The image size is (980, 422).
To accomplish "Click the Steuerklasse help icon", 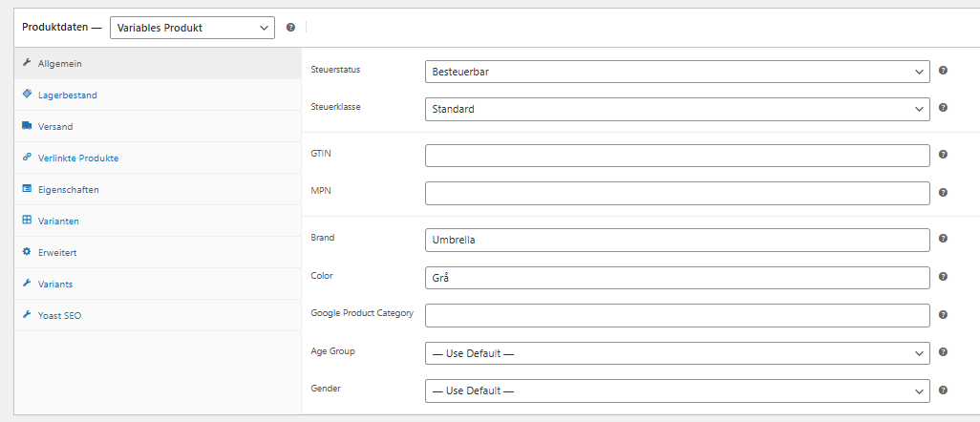I will (943, 108).
